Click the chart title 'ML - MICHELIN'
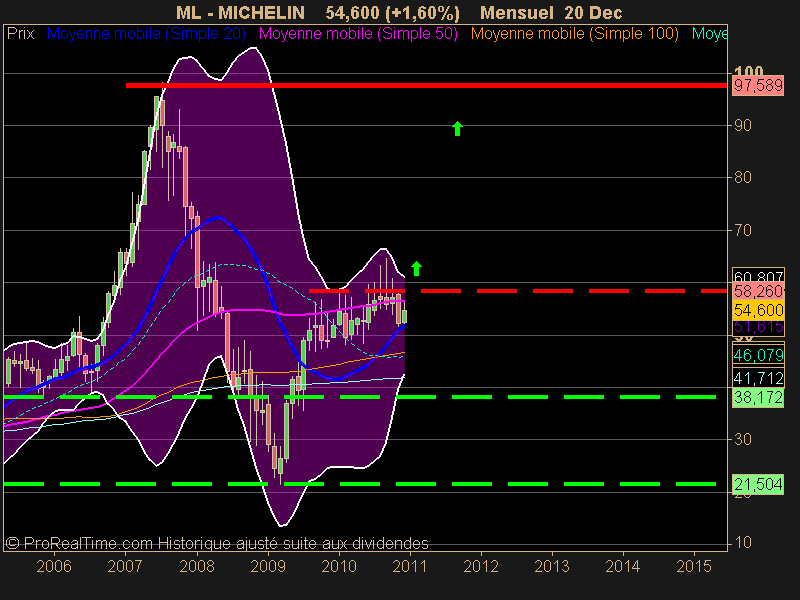The image size is (800, 600). point(240,12)
